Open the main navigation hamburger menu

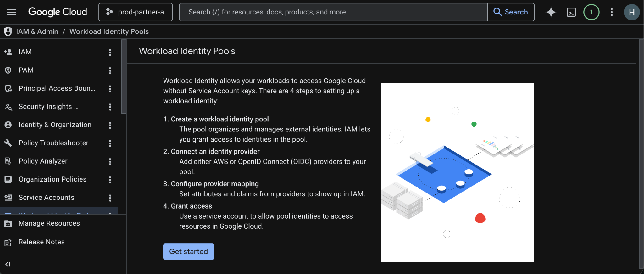(x=12, y=12)
